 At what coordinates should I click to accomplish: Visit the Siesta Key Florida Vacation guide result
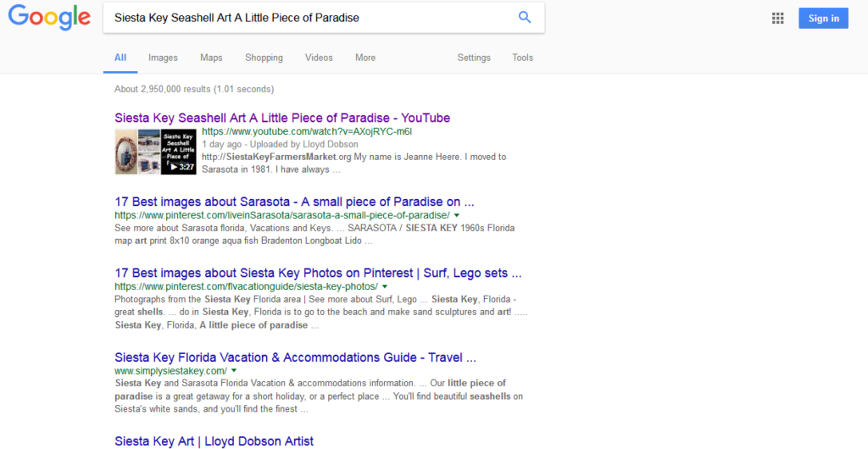pos(295,358)
